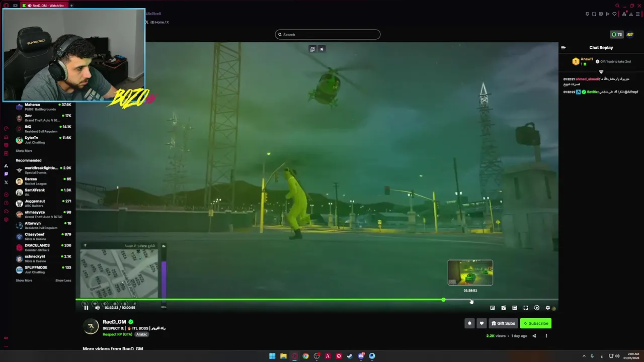
Task: Open Altarwyn channel in Recommended
Action: [x=44, y=225]
